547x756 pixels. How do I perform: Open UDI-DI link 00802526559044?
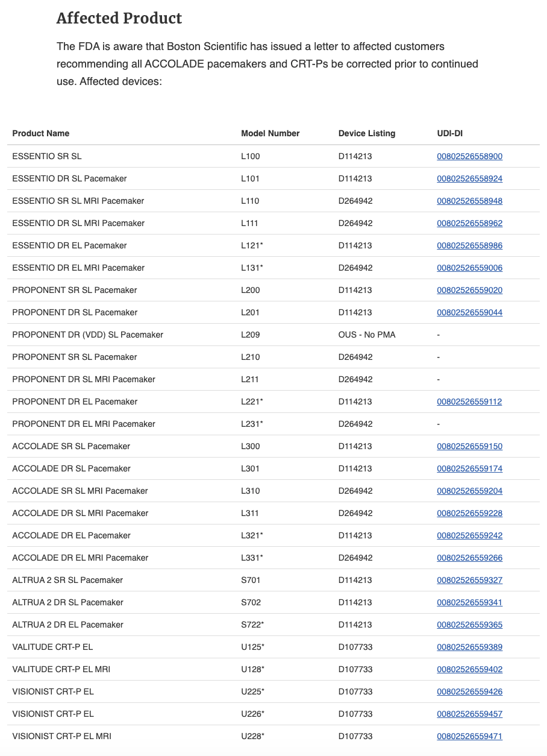[x=469, y=312]
